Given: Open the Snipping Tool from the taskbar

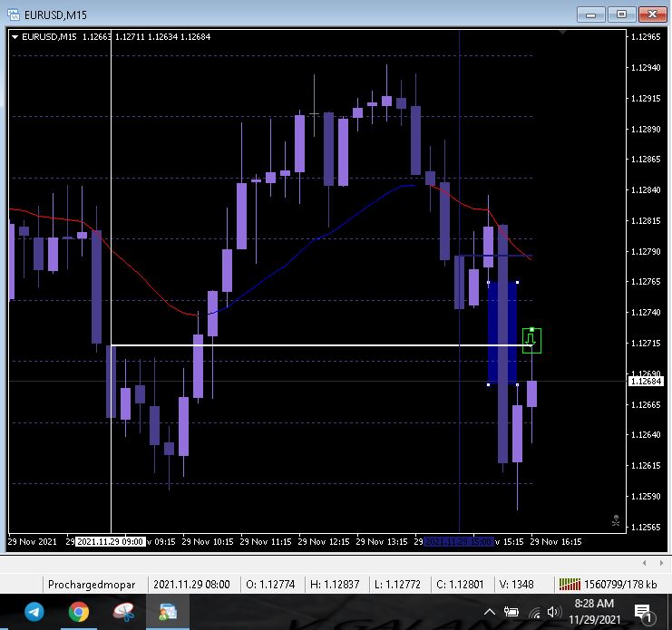Looking at the screenshot, I should [124, 612].
